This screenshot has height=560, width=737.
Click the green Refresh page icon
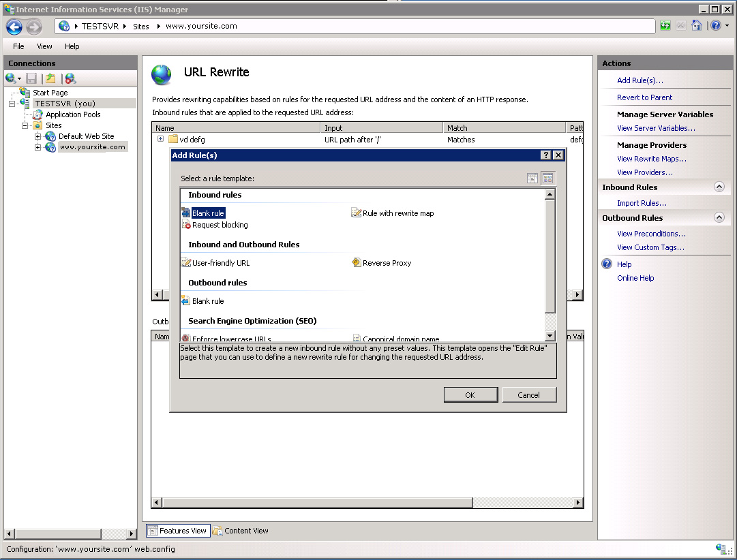(665, 26)
